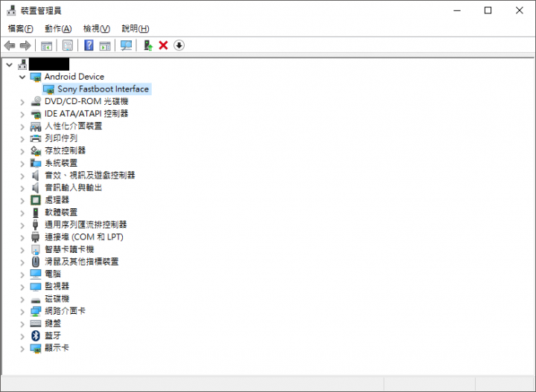Viewport: 536px width, 392px height.
Task: Click the network adapter icon for 網路介面卡
Action: [x=36, y=311]
